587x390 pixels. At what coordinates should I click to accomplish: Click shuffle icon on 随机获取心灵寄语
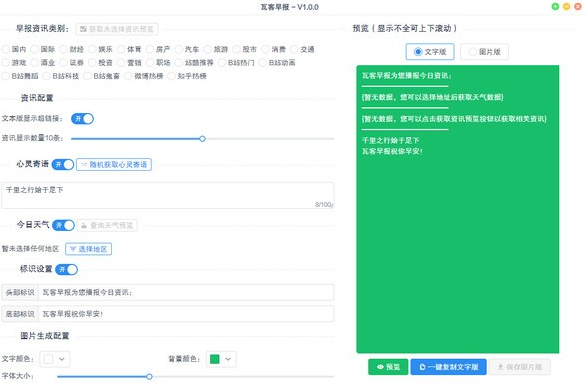84,165
